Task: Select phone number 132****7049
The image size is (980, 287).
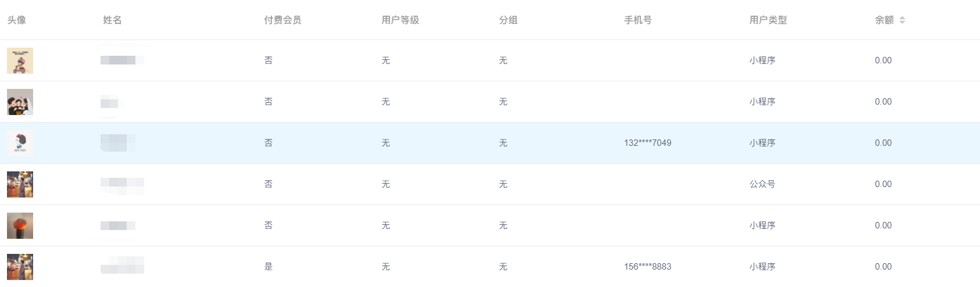Action: click(648, 143)
